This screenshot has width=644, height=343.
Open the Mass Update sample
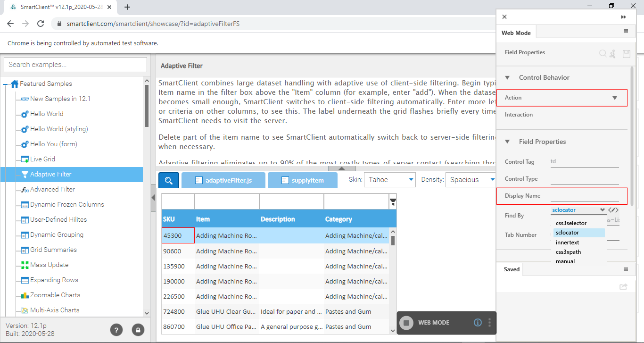pos(49,265)
